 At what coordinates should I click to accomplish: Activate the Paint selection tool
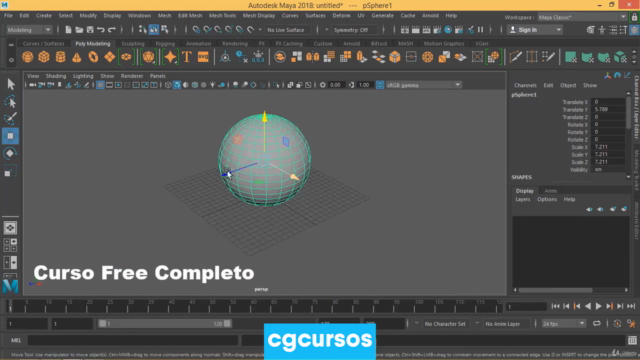point(11,118)
